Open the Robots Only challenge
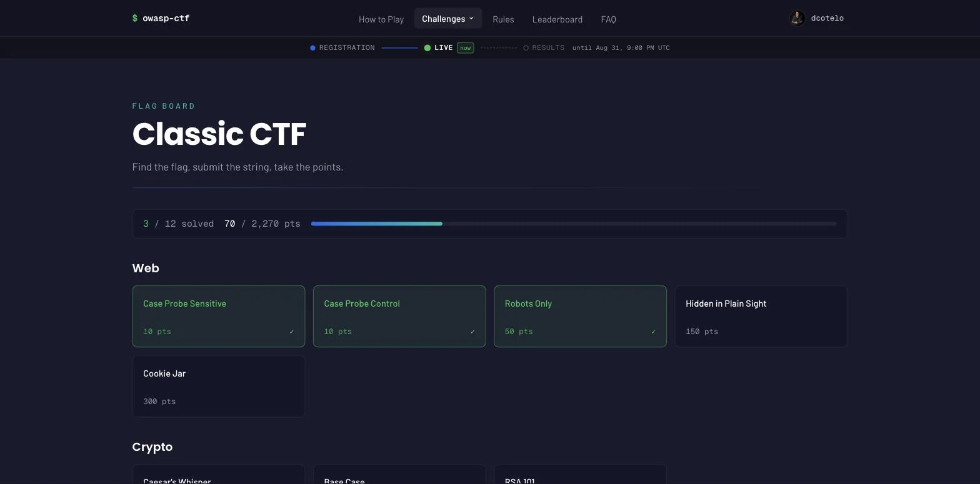 click(x=580, y=317)
